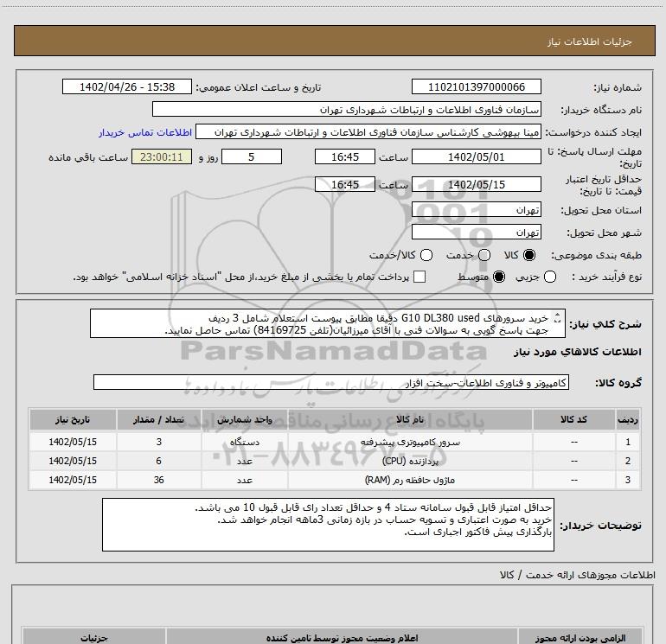Open buyer contact information link
This screenshot has width=666, height=644.
145,132
